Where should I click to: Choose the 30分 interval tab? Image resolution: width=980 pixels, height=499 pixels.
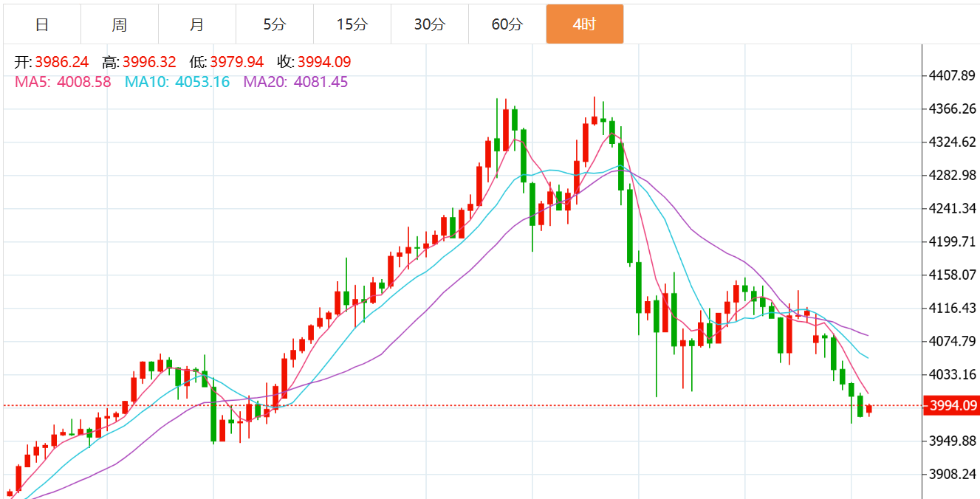429,24
